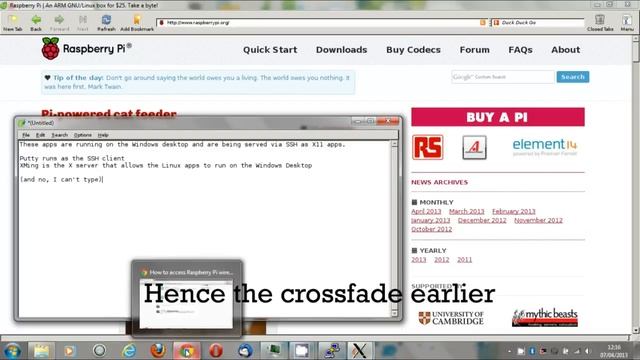Click the Forward arrow button
640x360 pixels.
click(60, 23)
